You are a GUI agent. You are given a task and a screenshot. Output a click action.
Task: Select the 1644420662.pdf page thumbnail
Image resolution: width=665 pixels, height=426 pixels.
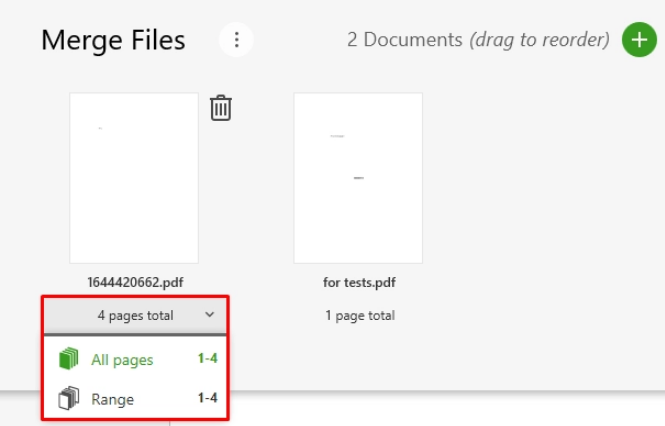point(134,178)
